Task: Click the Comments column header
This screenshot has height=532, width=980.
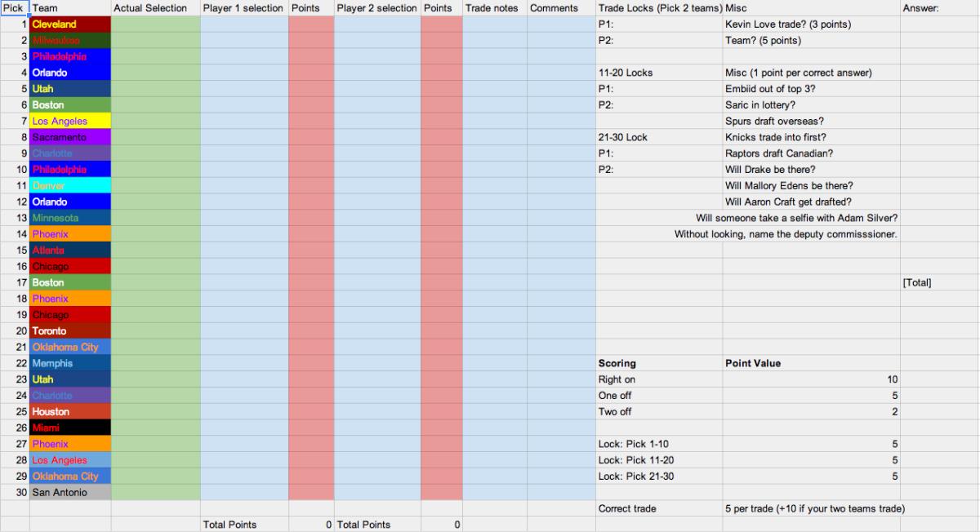Action: (560, 7)
